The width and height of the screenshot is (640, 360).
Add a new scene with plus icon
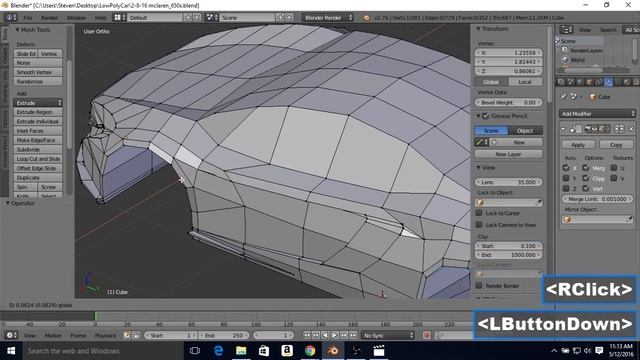click(280, 18)
